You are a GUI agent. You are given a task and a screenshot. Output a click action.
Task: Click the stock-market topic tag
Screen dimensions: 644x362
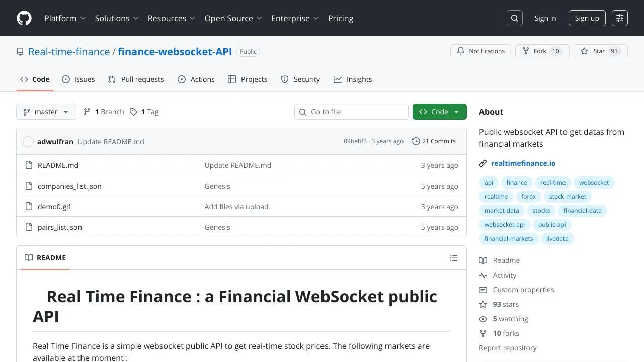click(568, 197)
